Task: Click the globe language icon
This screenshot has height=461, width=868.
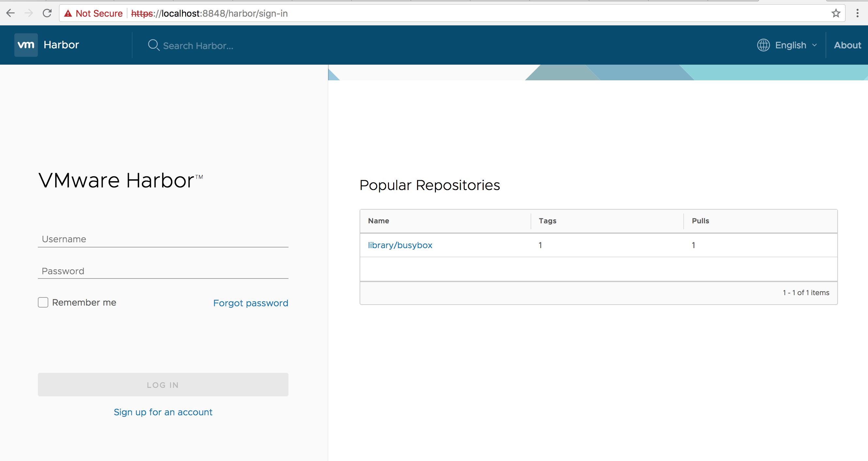Action: [x=763, y=45]
